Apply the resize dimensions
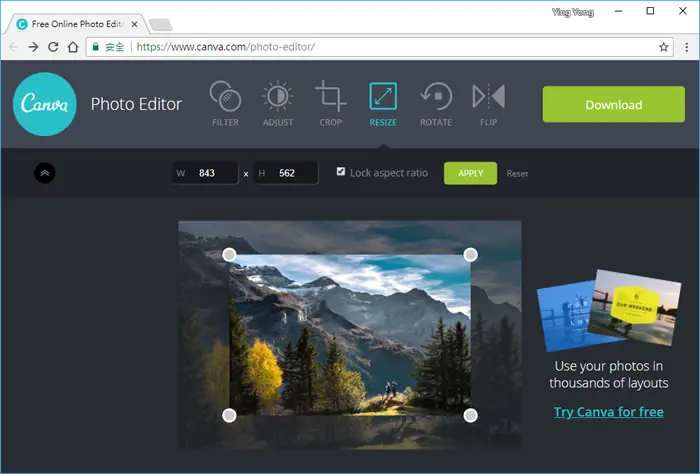700x474 pixels. click(x=471, y=173)
